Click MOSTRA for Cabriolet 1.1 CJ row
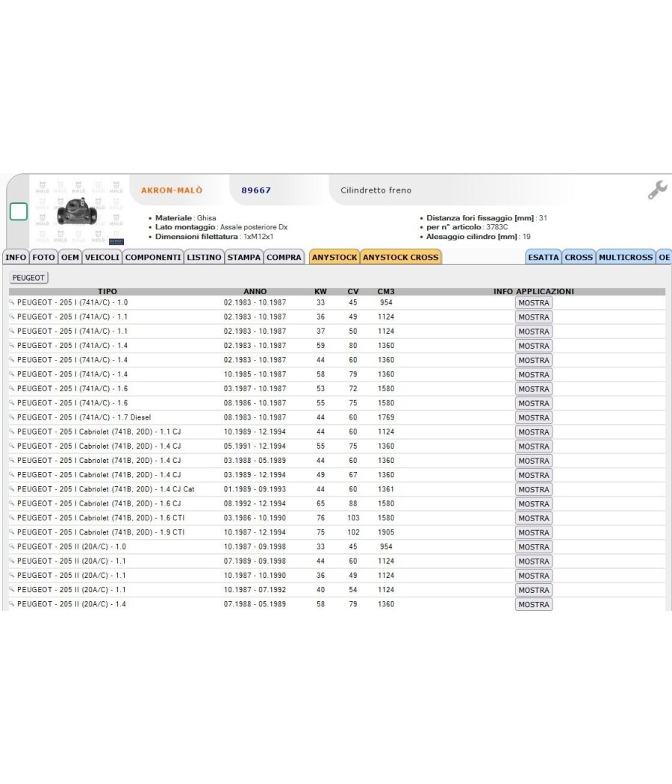Image resolution: width=672 pixels, height=784 pixels. 534,432
